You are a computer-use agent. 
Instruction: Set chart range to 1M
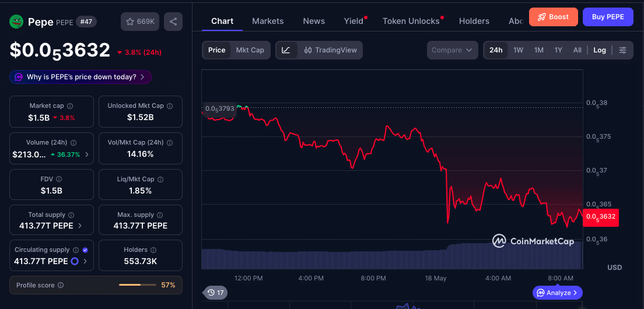click(x=539, y=50)
